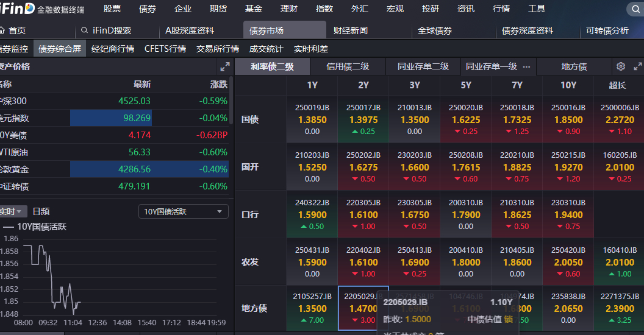The height and width of the screenshot is (335, 644).
Task: Open bond cell 230310.IB
Action: point(568,214)
